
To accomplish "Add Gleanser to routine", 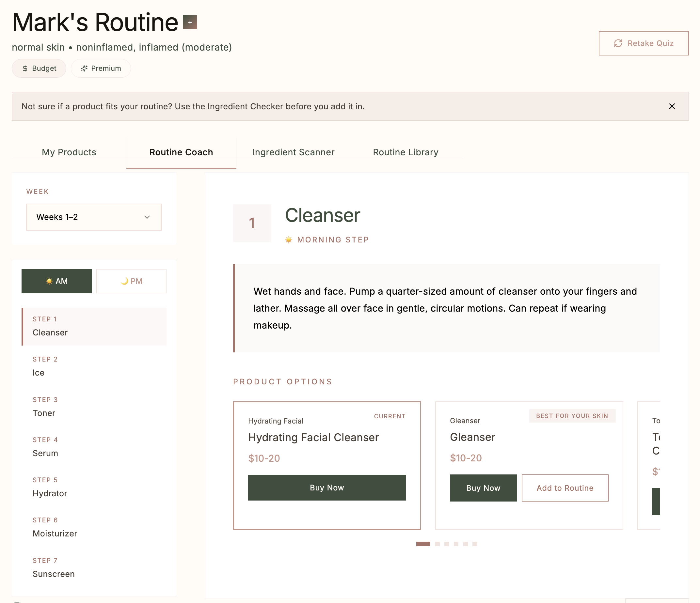I will [x=565, y=488].
